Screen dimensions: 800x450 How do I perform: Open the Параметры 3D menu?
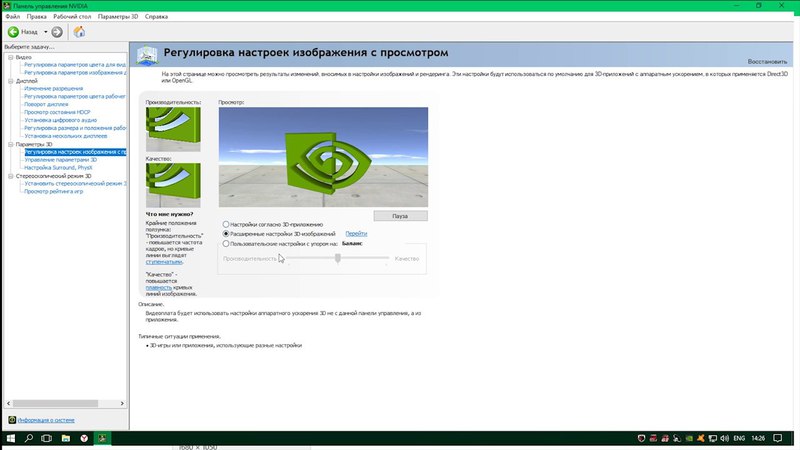(x=118, y=16)
